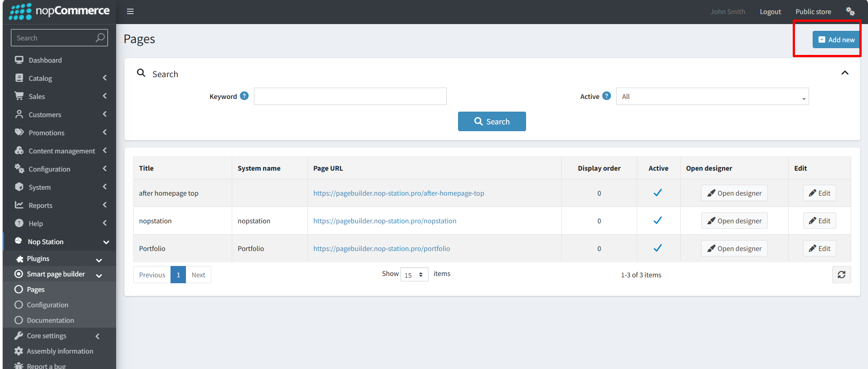Open designer for after homepage top
The image size is (868, 369).
[x=734, y=193]
